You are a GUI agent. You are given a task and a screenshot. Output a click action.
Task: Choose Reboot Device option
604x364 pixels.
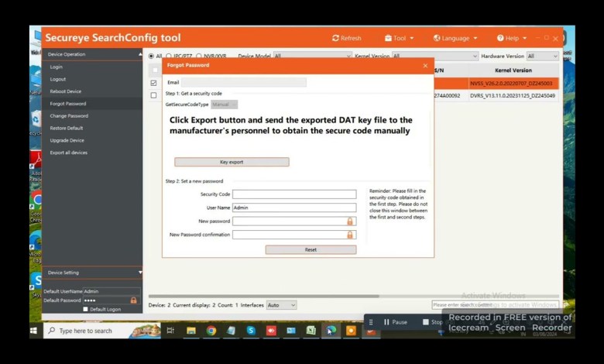click(66, 91)
